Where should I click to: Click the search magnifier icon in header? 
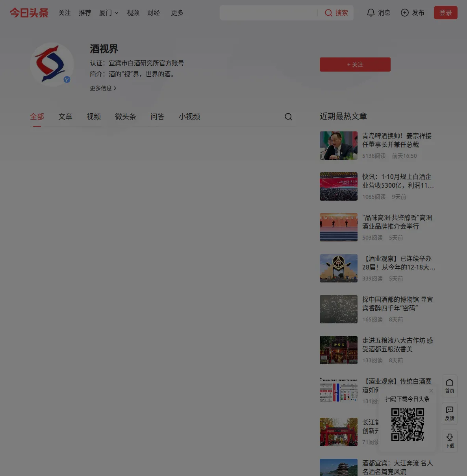coord(328,13)
